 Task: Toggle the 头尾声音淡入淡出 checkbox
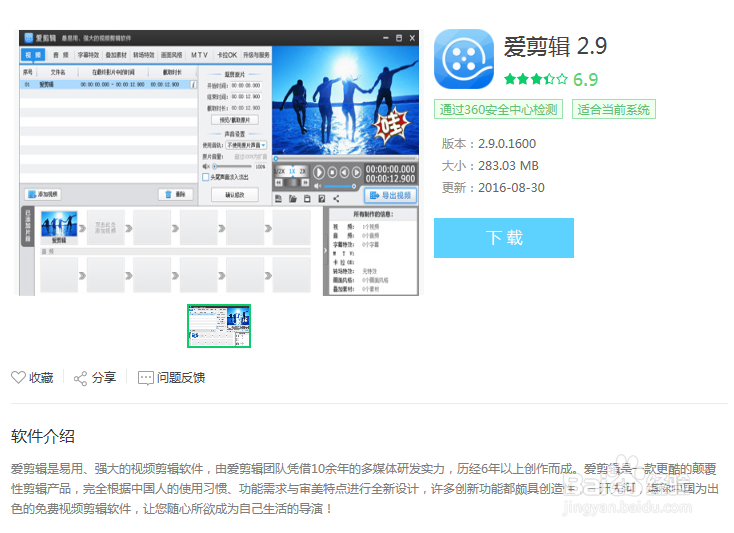point(206,177)
